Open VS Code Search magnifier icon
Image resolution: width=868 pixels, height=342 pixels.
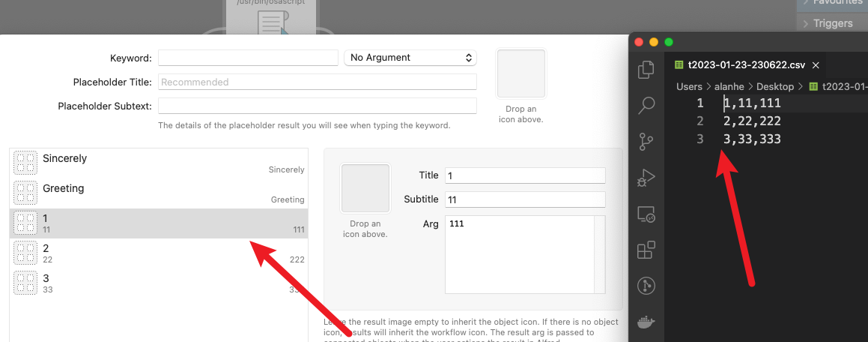pyautogui.click(x=646, y=105)
